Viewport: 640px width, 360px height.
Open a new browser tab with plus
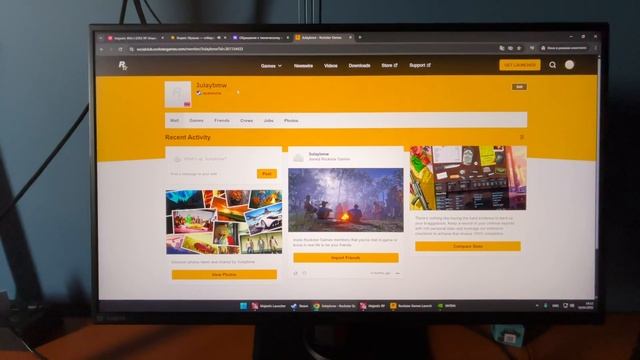(360, 37)
